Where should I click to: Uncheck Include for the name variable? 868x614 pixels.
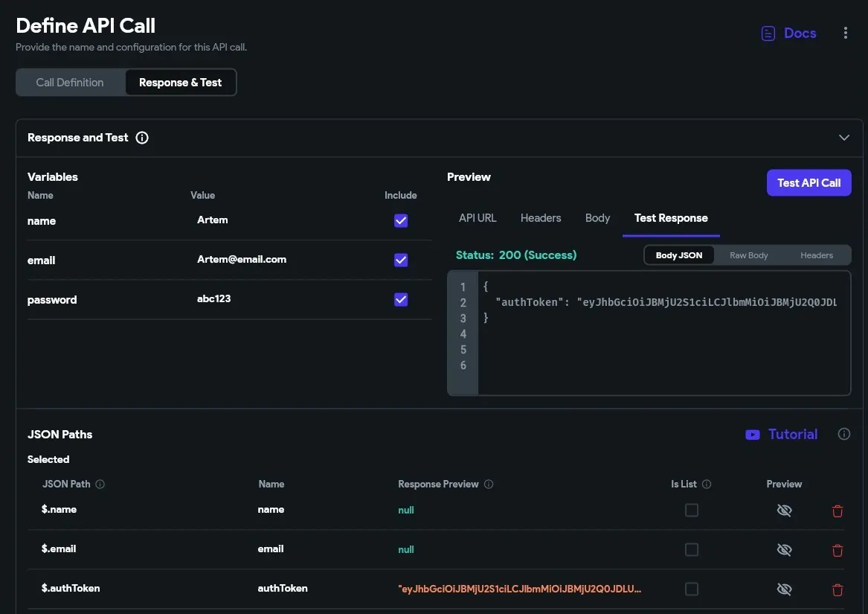click(x=401, y=221)
